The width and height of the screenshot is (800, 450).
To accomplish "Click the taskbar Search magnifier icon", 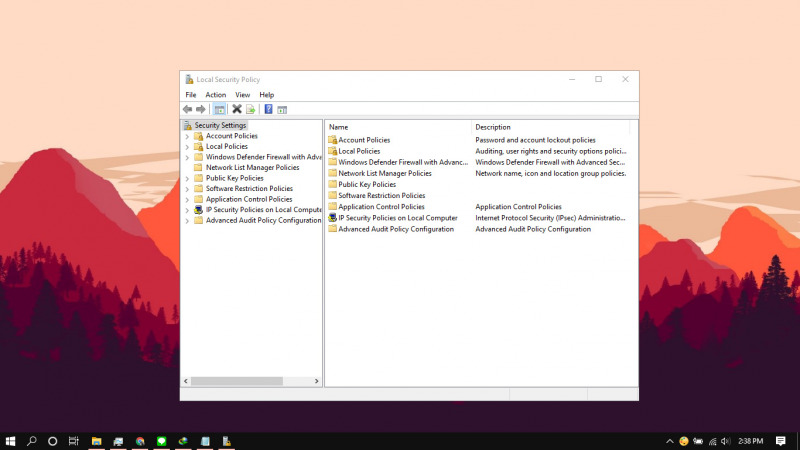I will coord(32,441).
